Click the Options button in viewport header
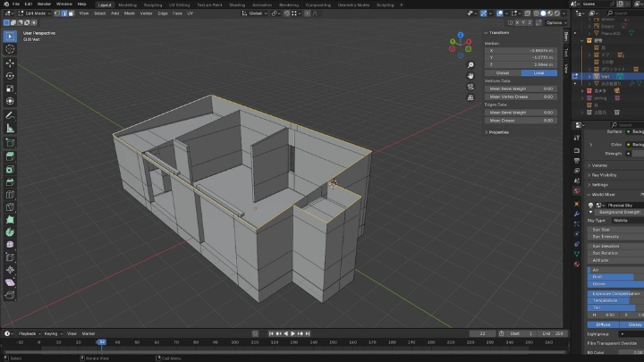 (x=554, y=23)
